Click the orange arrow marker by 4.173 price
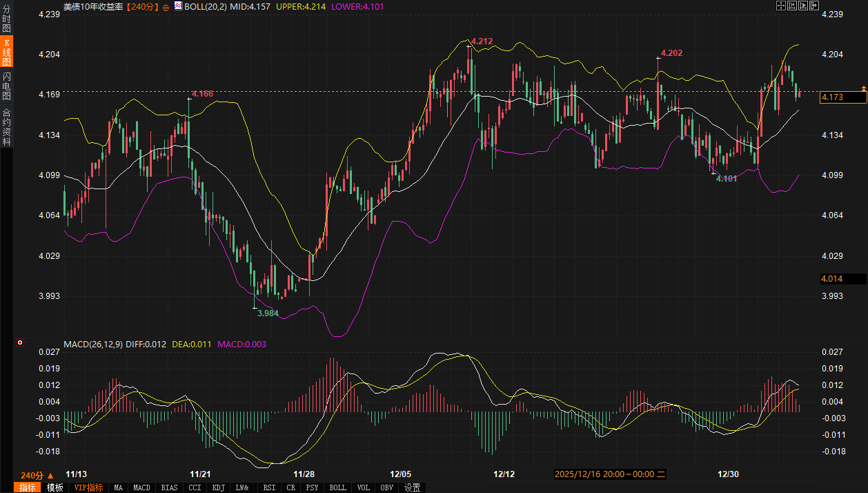The height and width of the screenshot is (493, 868). [863, 88]
